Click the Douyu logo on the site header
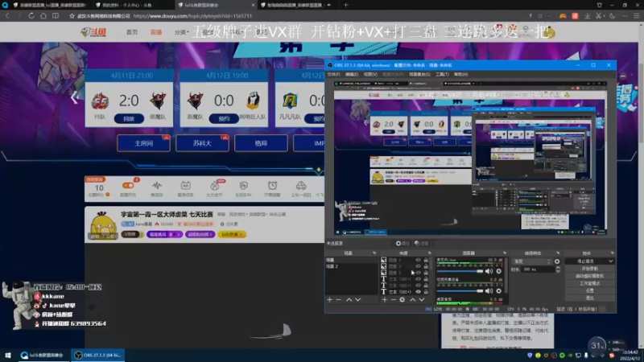Screen dimensions: 644x362 (93, 32)
